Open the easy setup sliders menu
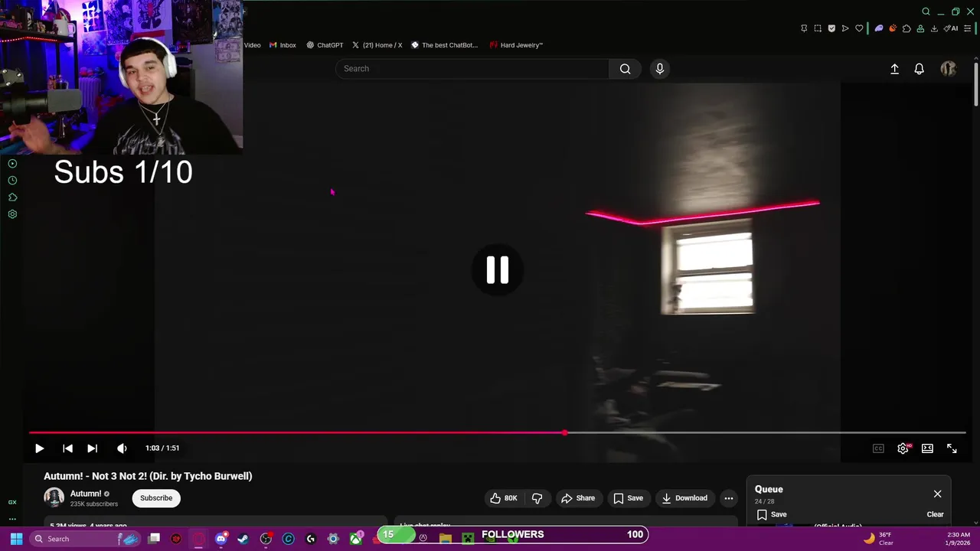This screenshot has height=551, width=980. pyautogui.click(x=969, y=28)
